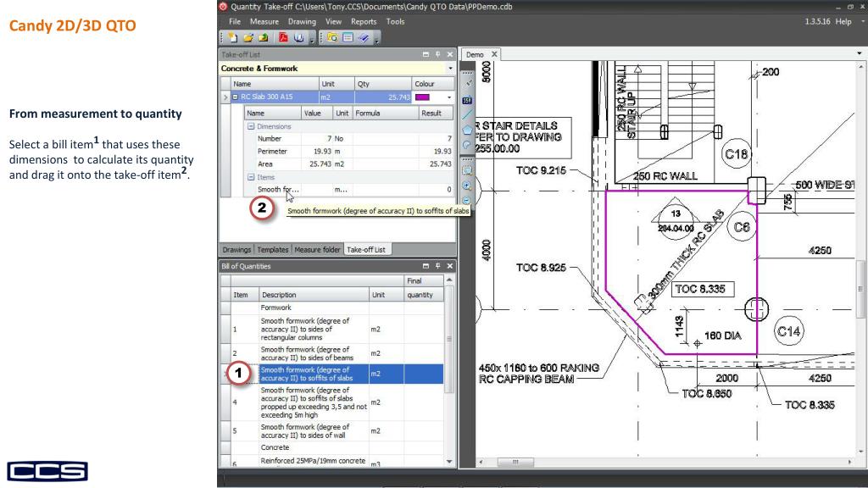The width and height of the screenshot is (868, 488).
Task: Select the line measurement tool
Action: pyautogui.click(x=467, y=114)
